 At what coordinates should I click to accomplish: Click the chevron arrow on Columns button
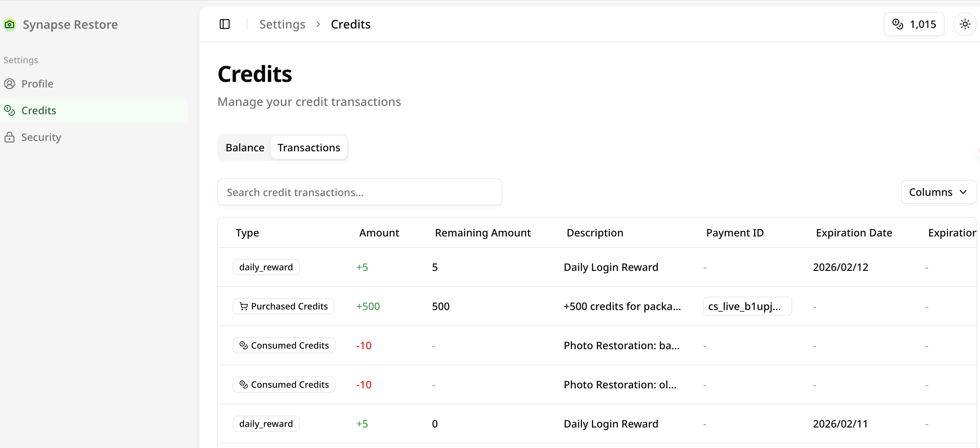point(963,192)
